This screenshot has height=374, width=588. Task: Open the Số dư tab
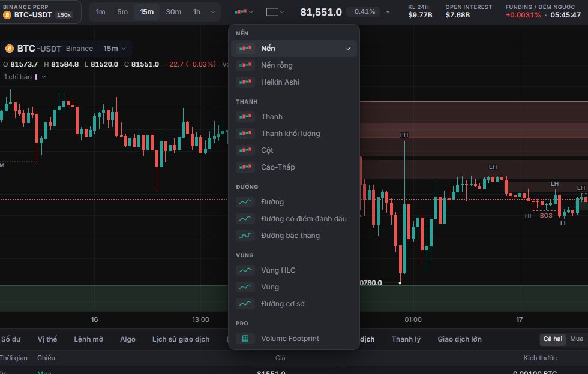point(11,339)
